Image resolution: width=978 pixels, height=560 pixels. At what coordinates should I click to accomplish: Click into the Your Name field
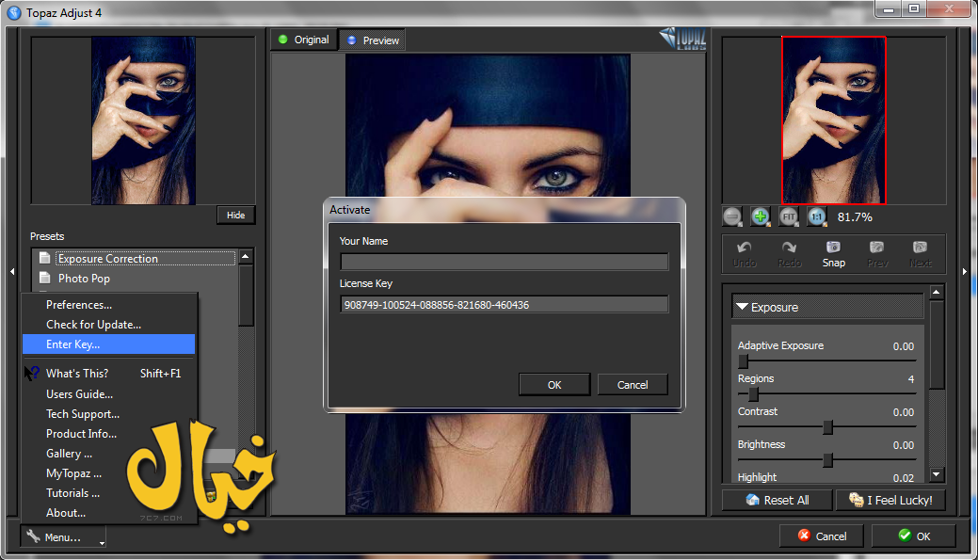(x=504, y=262)
